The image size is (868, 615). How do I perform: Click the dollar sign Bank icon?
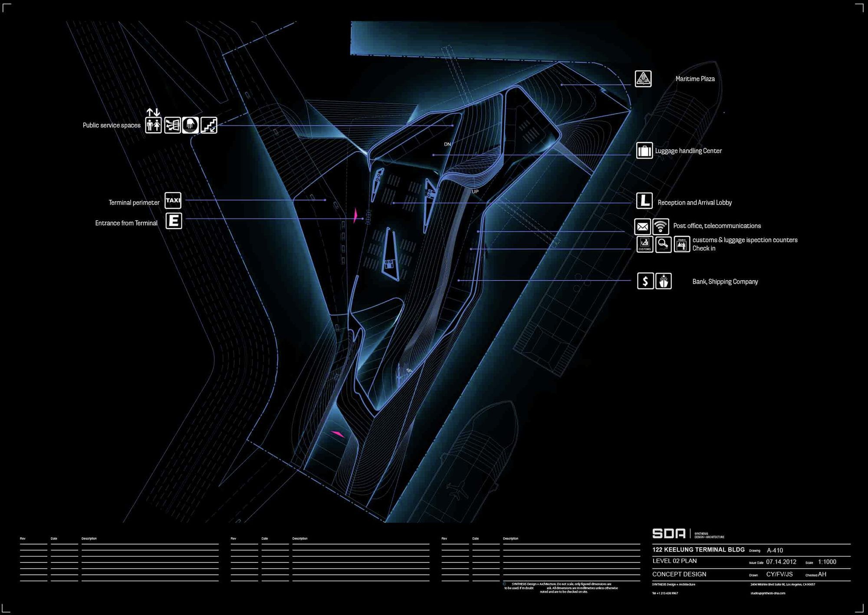[645, 281]
